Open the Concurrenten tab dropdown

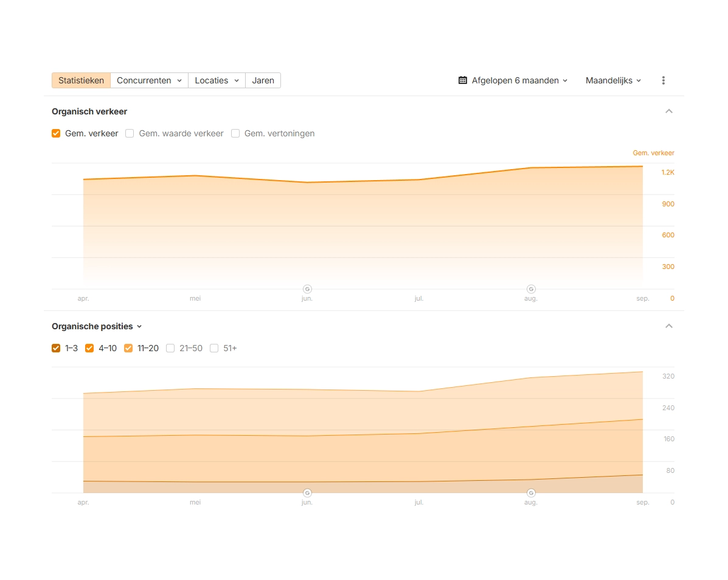pyautogui.click(x=149, y=80)
